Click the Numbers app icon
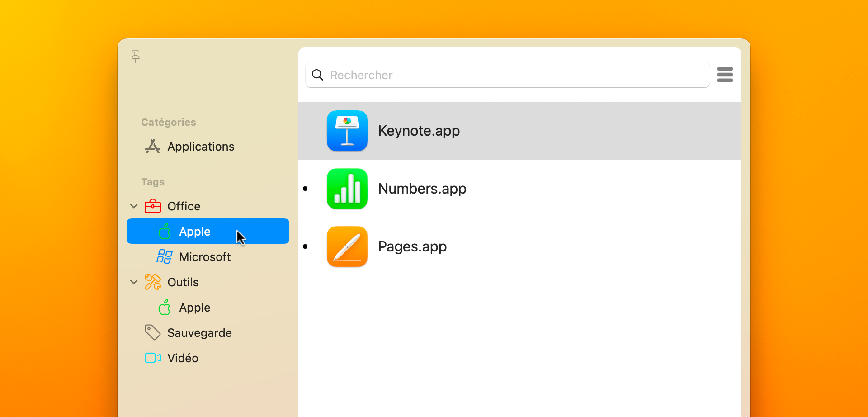The height and width of the screenshot is (417, 868). (x=347, y=189)
